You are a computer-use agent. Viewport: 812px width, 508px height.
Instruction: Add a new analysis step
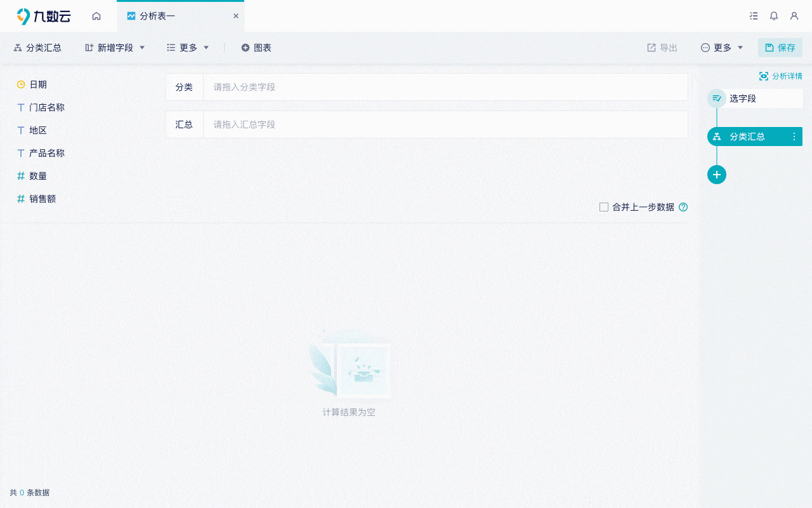[x=717, y=175]
